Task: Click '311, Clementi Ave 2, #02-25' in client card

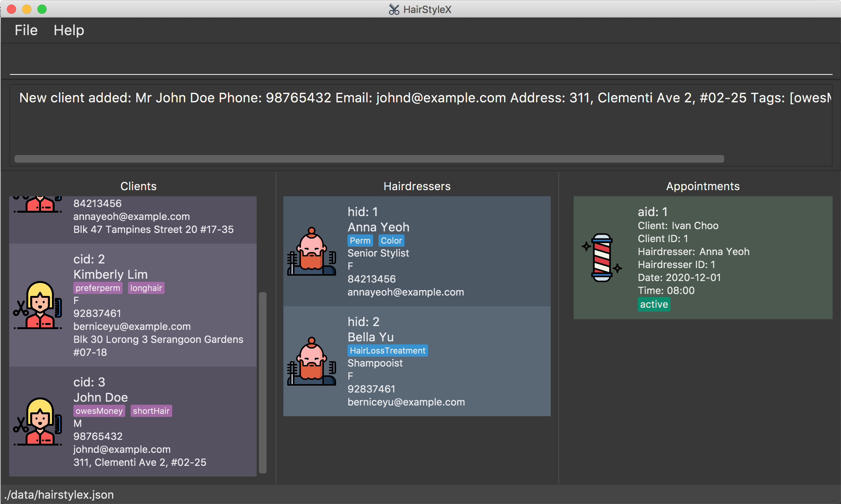Action: pos(140,462)
